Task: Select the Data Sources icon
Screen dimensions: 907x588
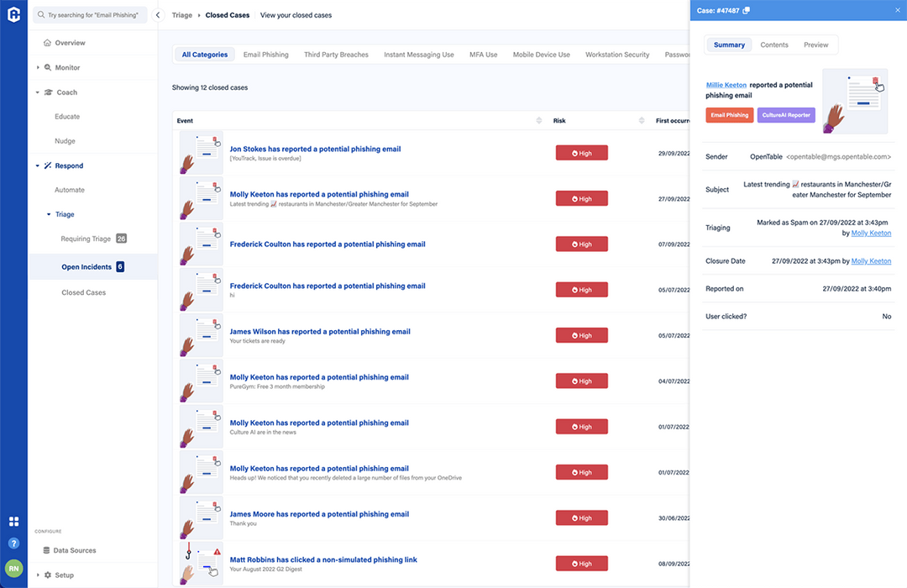Action: [x=48, y=550]
